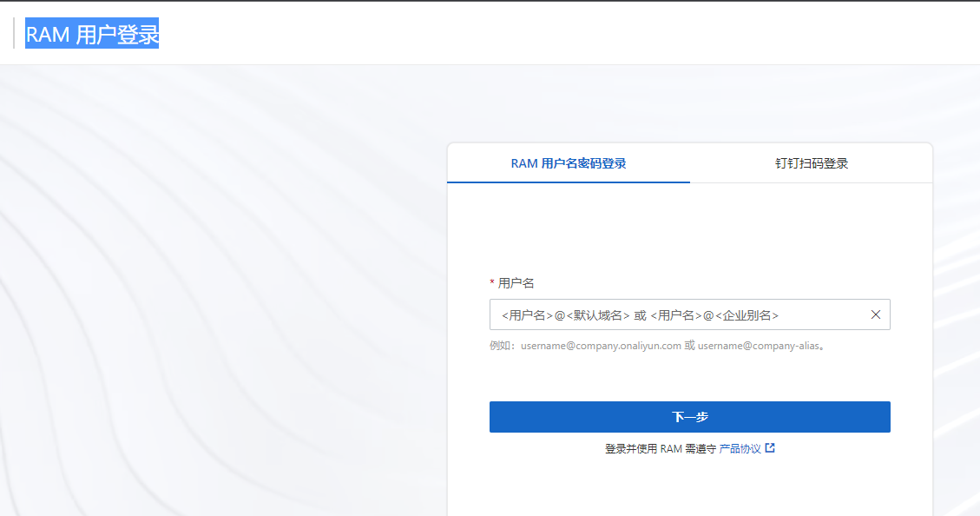
Task: Clear the username field with the X icon
Action: pos(876,314)
